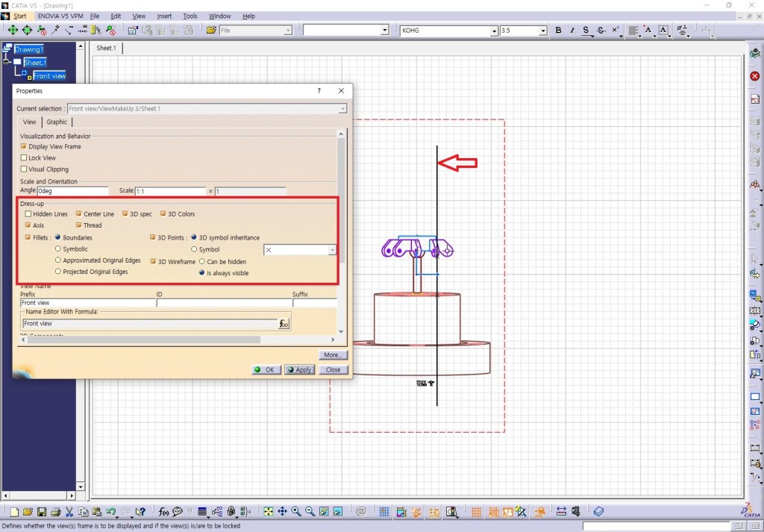Click the Bold text formatting icon
Image resolution: width=764 pixels, height=532 pixels.
558,31
